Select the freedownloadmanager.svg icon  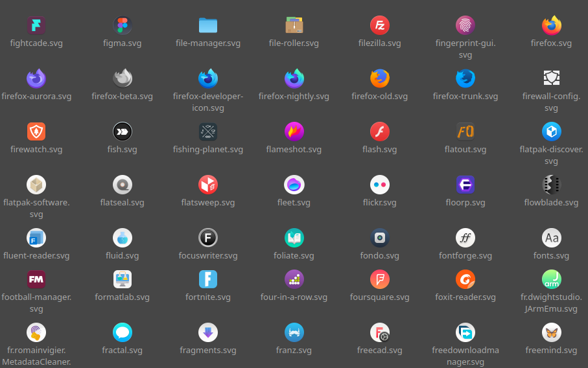pyautogui.click(x=465, y=332)
